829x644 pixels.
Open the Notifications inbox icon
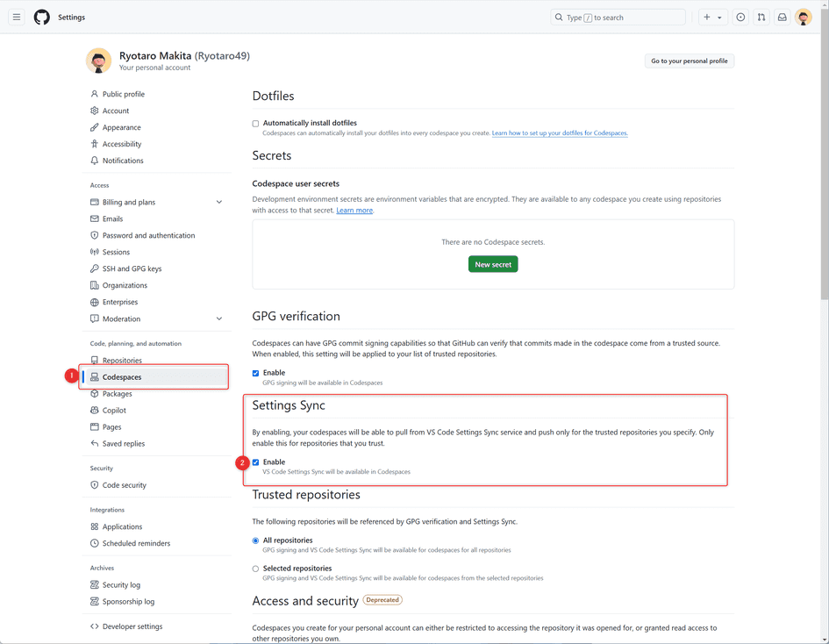(782, 17)
